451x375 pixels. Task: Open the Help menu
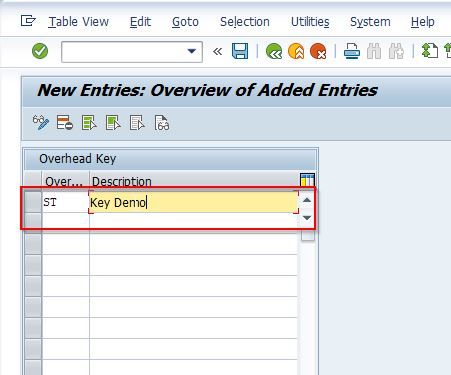(422, 22)
